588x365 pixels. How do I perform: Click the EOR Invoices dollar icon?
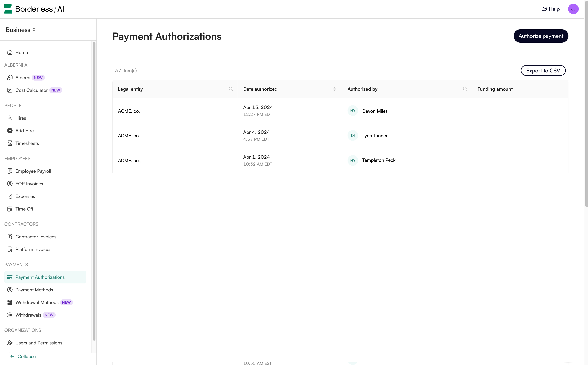(10, 183)
